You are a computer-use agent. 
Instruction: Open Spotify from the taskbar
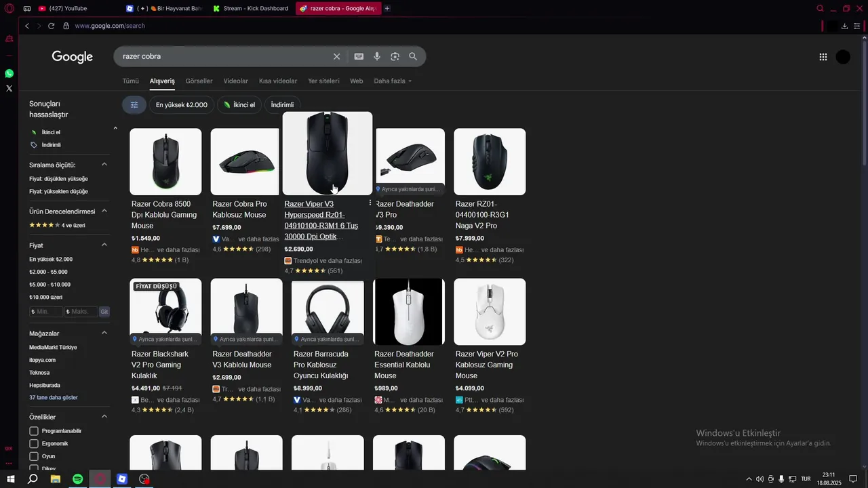77,479
